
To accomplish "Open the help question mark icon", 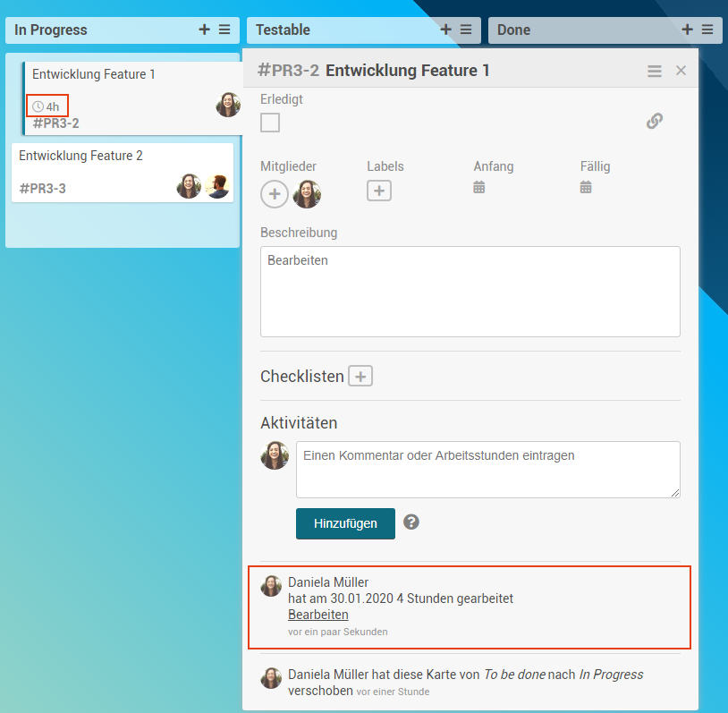I will tap(411, 522).
